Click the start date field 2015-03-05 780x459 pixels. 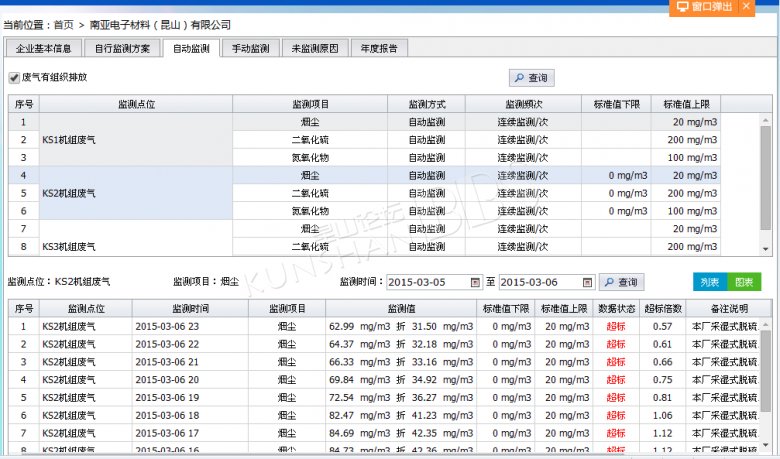(424, 283)
